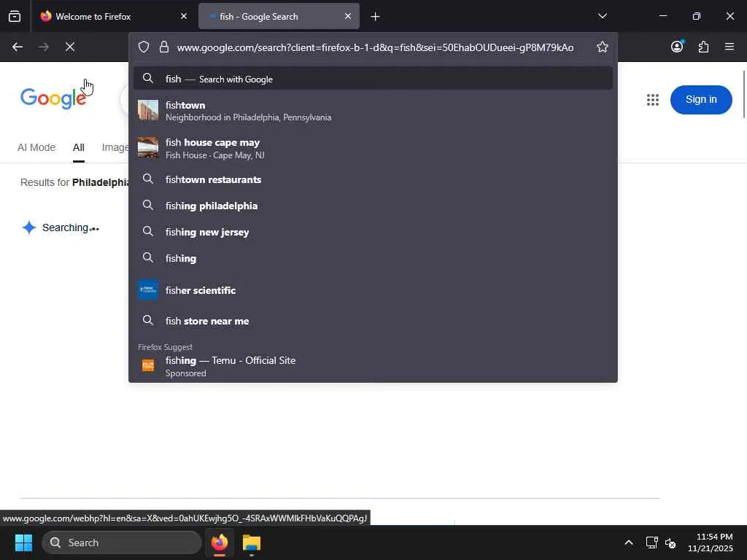Open File Explorer from the taskbar
This screenshot has width=747, height=560.
coord(252,542)
